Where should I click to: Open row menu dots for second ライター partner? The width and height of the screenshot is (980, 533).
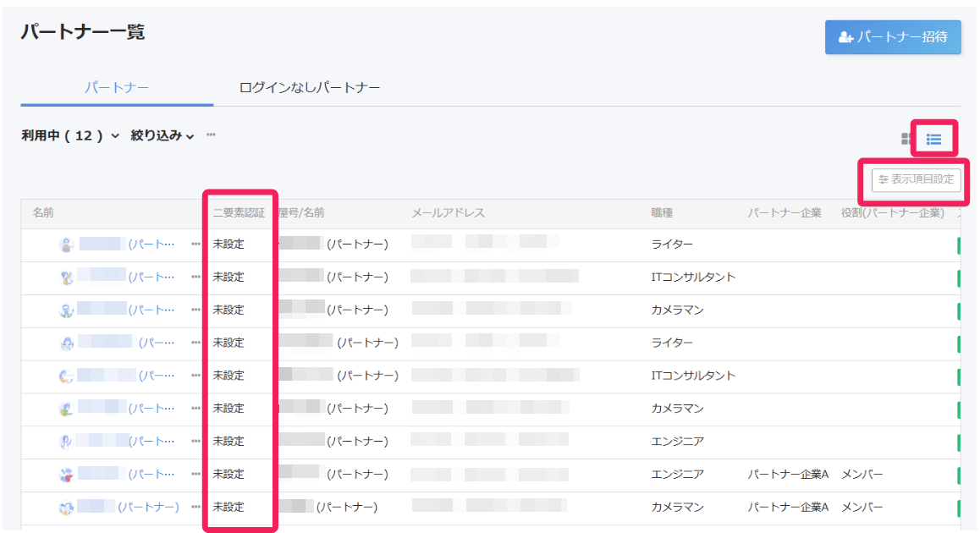click(x=195, y=343)
